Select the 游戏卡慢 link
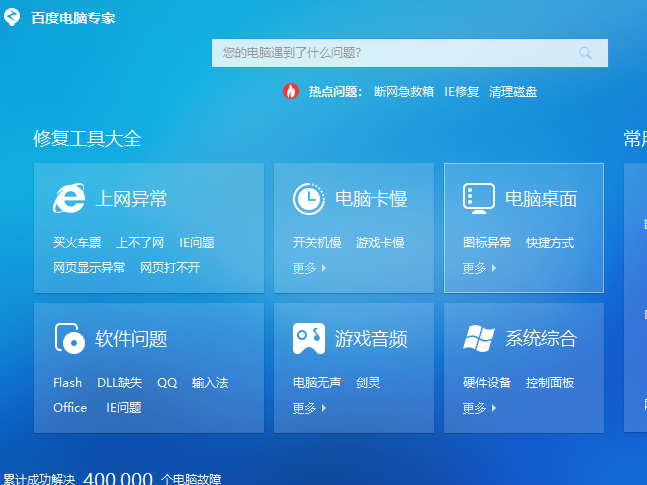 tap(380, 243)
